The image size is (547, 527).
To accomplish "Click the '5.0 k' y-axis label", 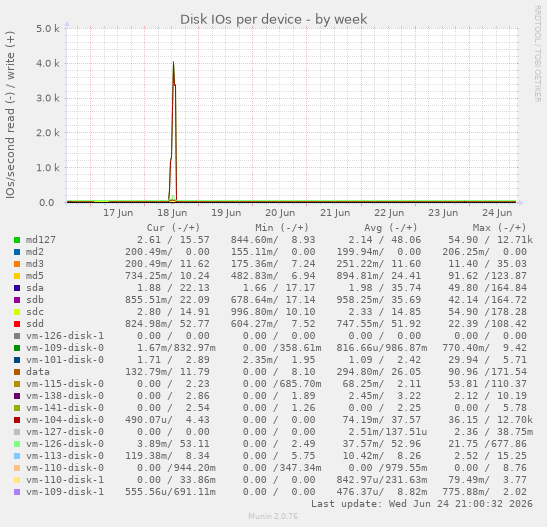I will (48, 29).
